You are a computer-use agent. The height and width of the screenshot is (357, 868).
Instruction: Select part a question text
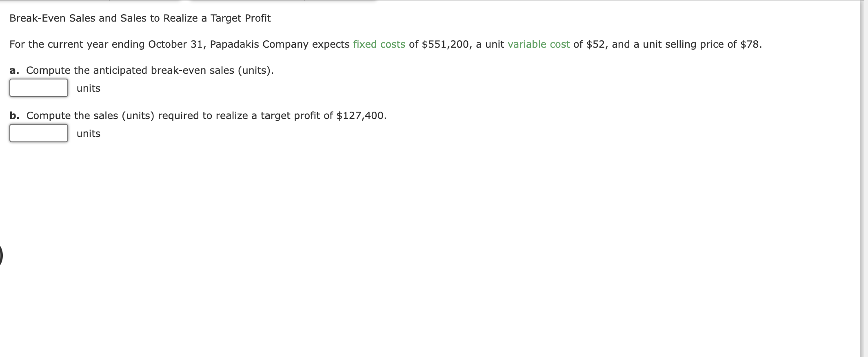coord(142,70)
